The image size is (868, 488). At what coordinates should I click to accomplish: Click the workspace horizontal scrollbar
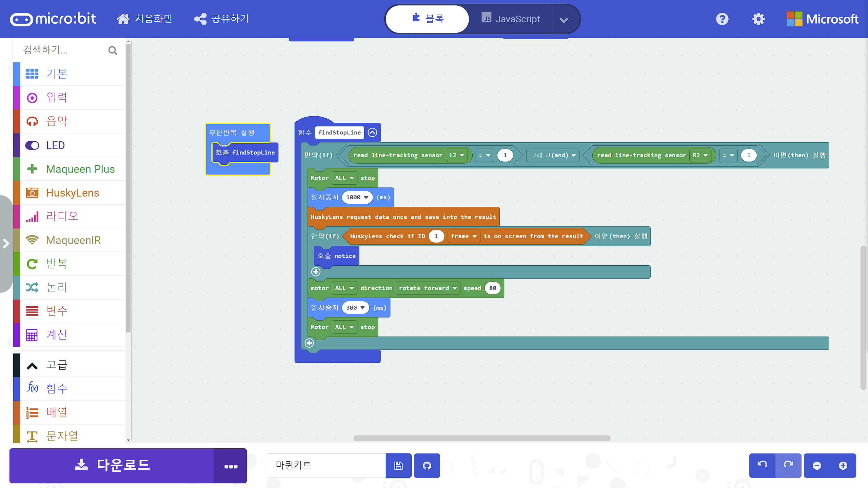tap(481, 438)
